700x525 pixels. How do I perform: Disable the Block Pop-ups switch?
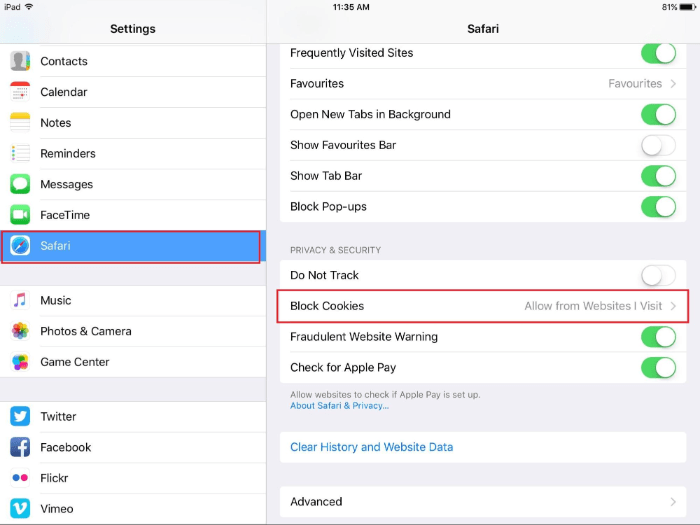(658, 207)
